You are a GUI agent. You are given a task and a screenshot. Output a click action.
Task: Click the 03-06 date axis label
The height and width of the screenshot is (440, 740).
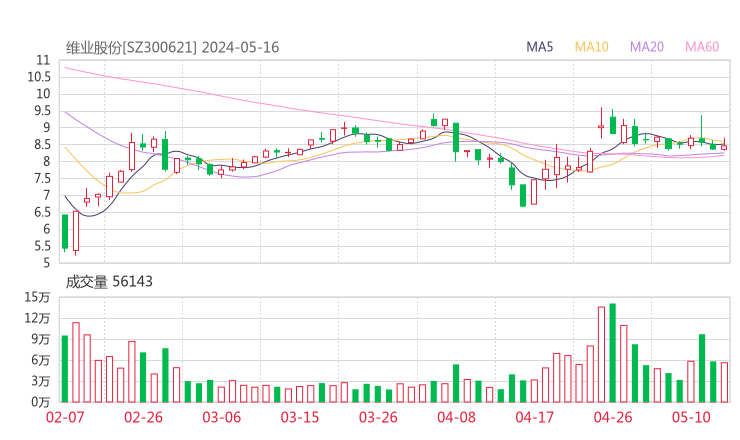click(x=222, y=417)
